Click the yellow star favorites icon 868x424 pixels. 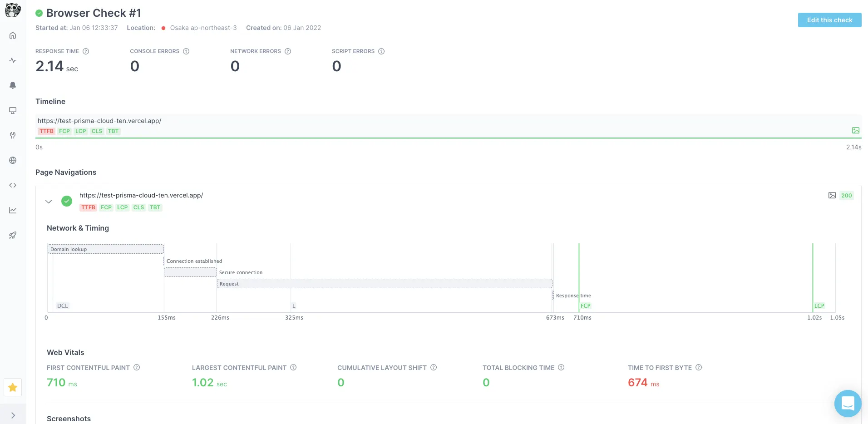tap(13, 387)
